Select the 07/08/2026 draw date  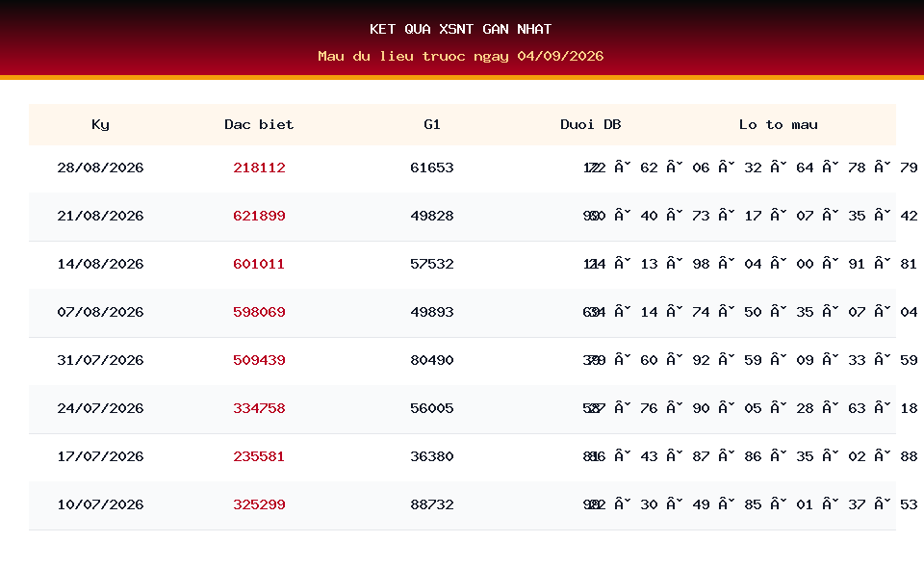100,312
